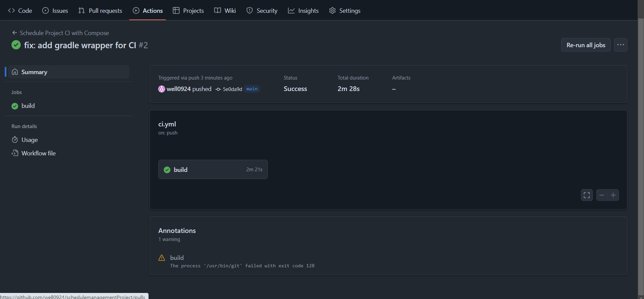Image resolution: width=644 pixels, height=299 pixels.
Task: Open the build job in the sidebar
Action: tap(69, 106)
